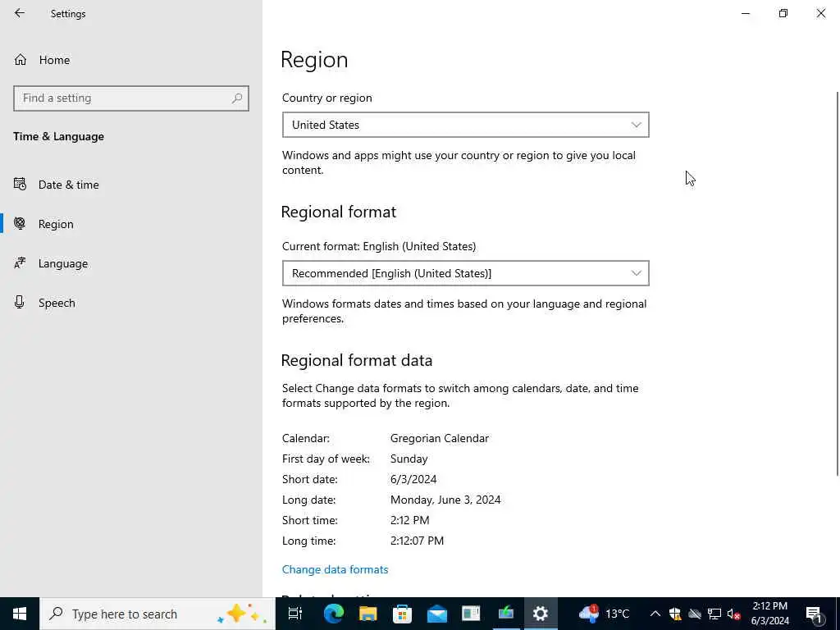Click the long date Monday, June 3, 2024
Screen dimensions: 840x630
tap(445, 500)
